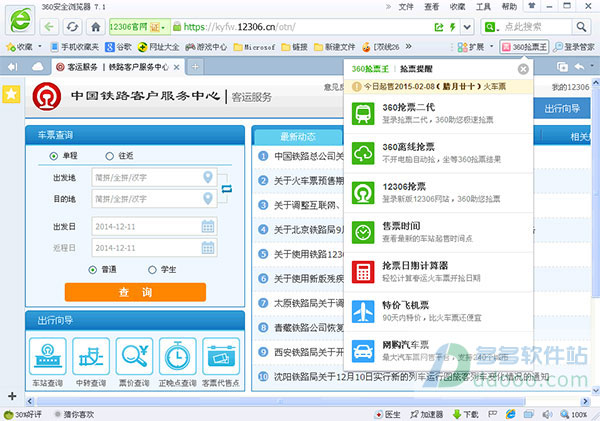Image resolution: width=600 pixels, height=421 pixels.
Task: Click the lightning speed mode icon
Action: [x=453, y=27]
